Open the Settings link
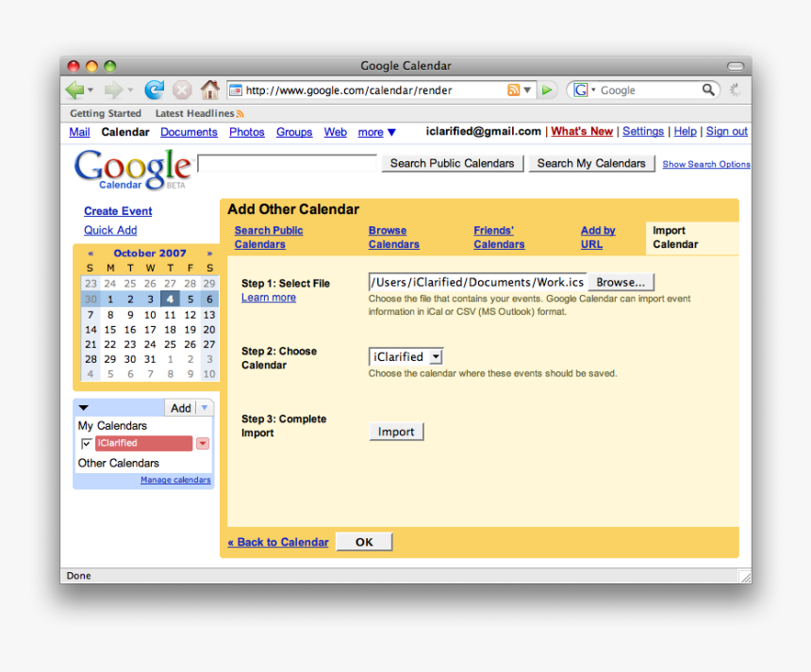811x672 pixels. click(643, 131)
